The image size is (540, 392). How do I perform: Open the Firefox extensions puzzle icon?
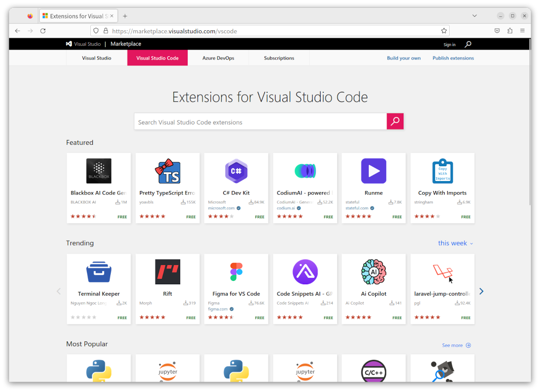pos(510,31)
